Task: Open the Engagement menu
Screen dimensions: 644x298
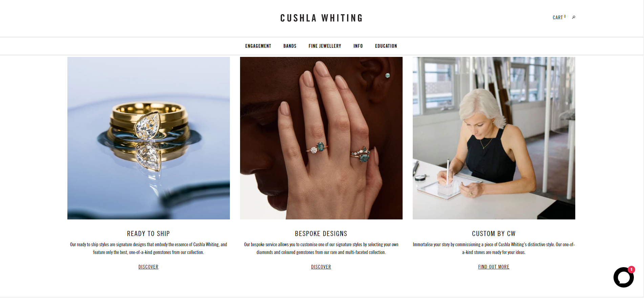Action: 258,46
